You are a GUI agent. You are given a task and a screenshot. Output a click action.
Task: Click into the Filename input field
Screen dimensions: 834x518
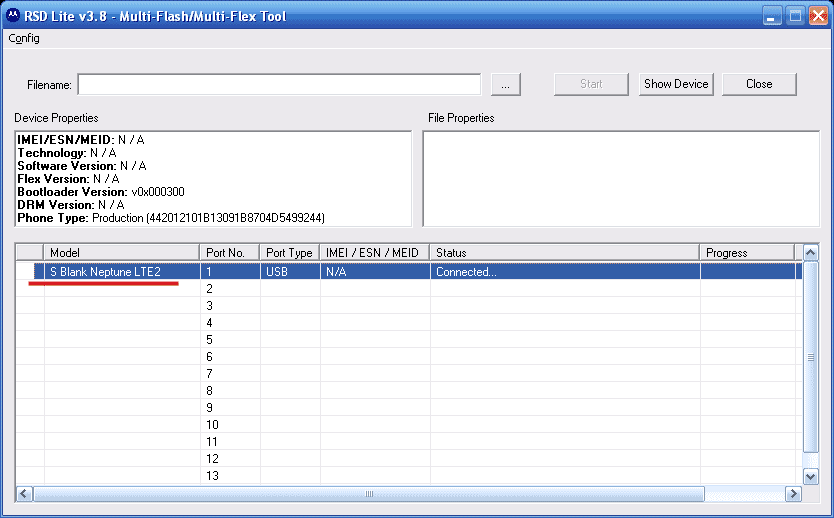tap(279, 85)
